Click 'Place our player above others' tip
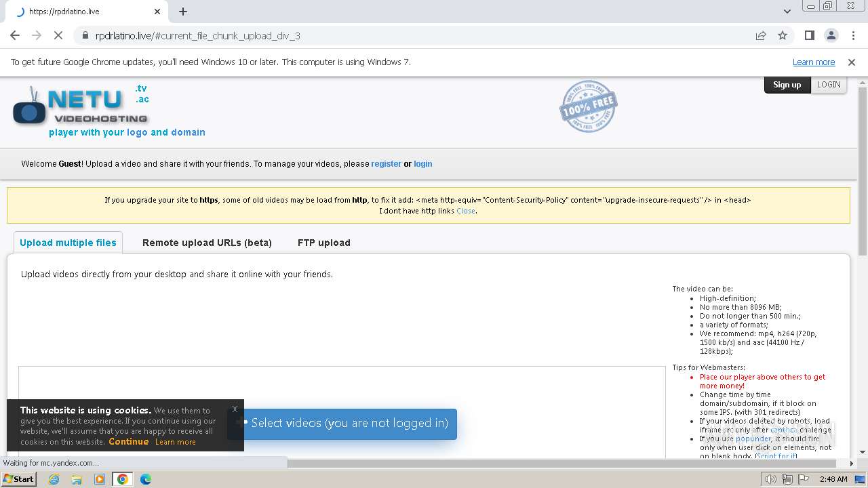The height and width of the screenshot is (488, 868). point(763,381)
